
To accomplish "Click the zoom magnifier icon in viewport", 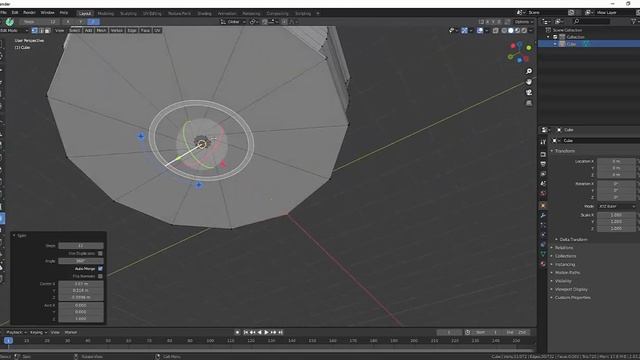I will point(529,71).
